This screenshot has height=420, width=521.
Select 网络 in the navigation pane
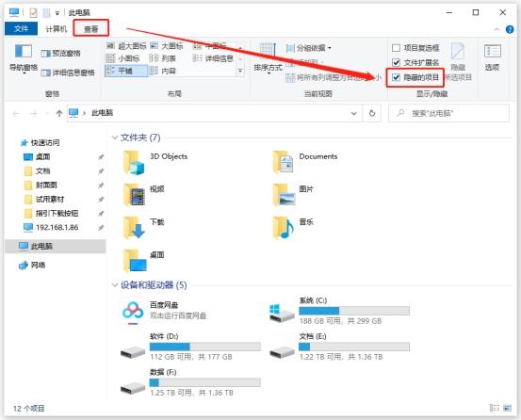click(x=32, y=265)
